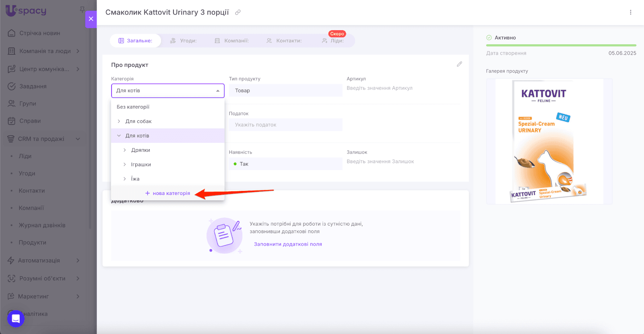Click the Автоматизація lightning icon
The image size is (644, 334).
[x=11, y=260]
